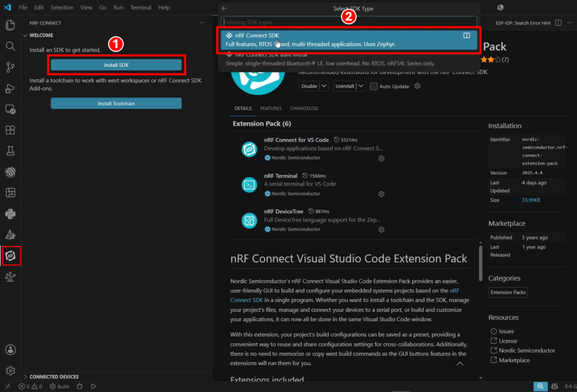
Task: Open the ESP-IDF Espressif view
Action: click(10, 172)
